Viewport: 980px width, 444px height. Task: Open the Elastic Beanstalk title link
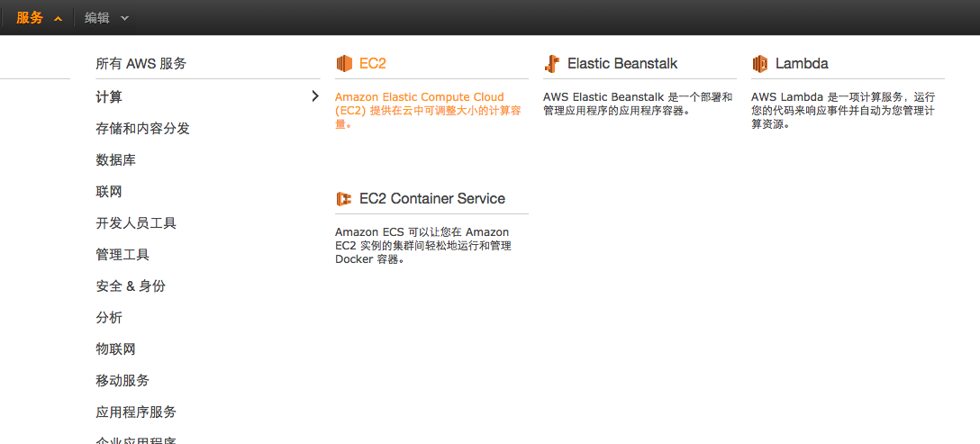pyautogui.click(x=622, y=64)
